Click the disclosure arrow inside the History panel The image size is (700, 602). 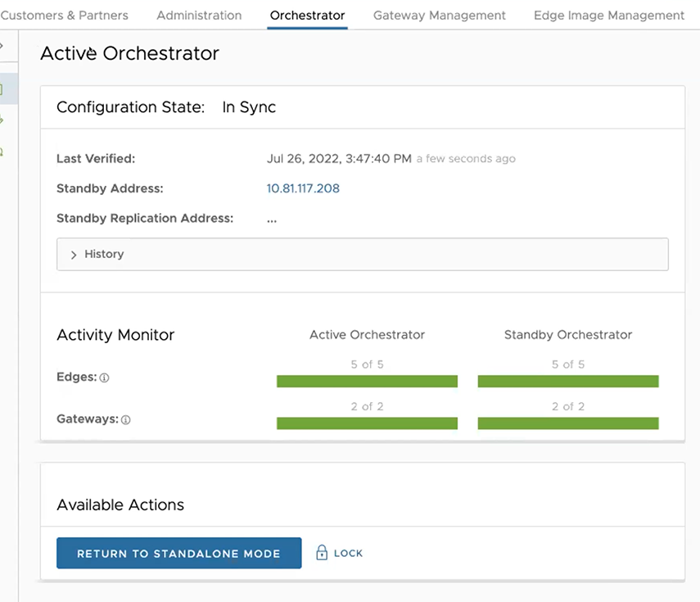[73, 254]
